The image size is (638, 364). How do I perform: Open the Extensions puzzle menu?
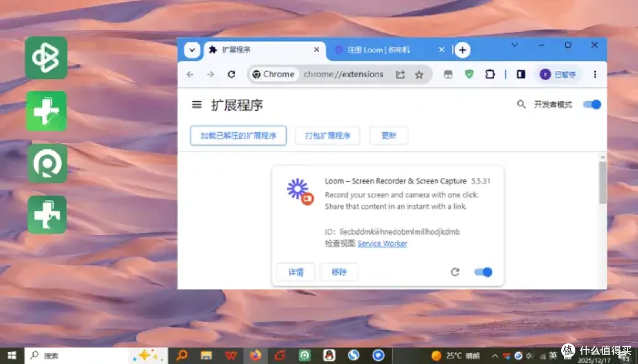tap(490, 74)
